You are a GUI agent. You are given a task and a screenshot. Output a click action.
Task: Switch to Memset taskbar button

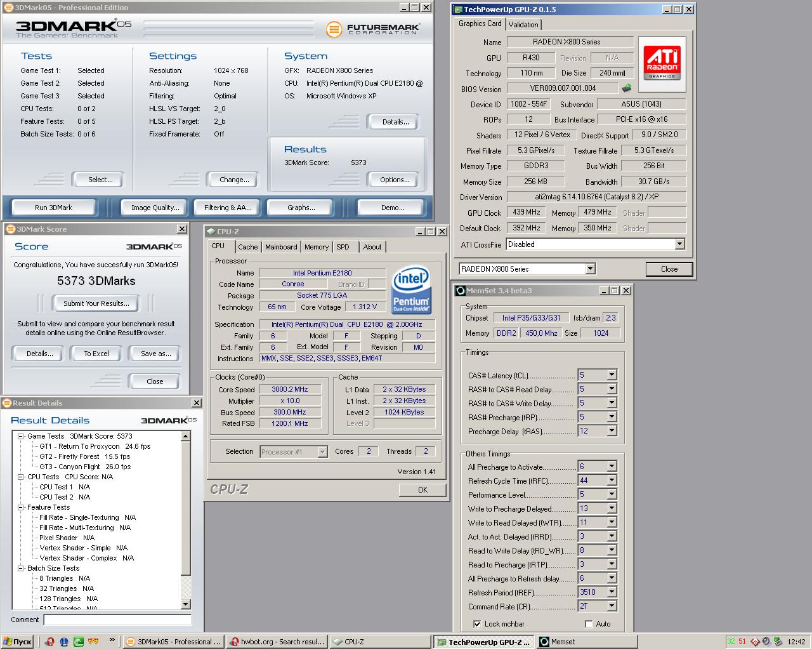coord(586,642)
